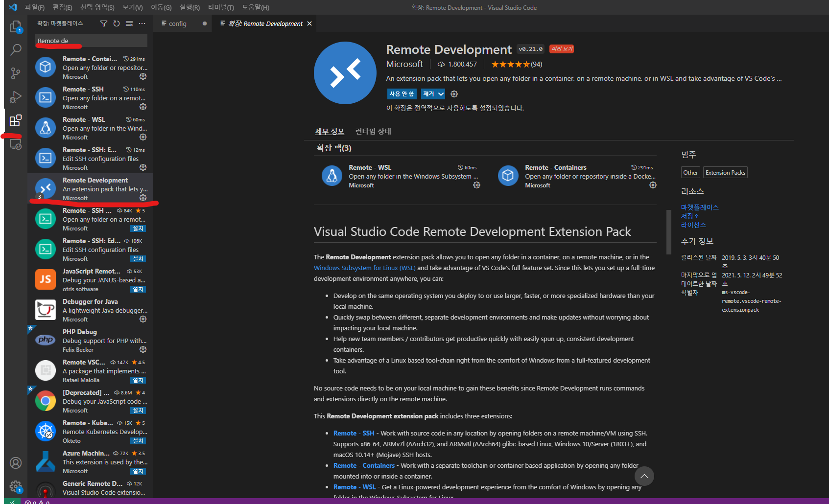Click the Extension Packs category tag

click(725, 172)
